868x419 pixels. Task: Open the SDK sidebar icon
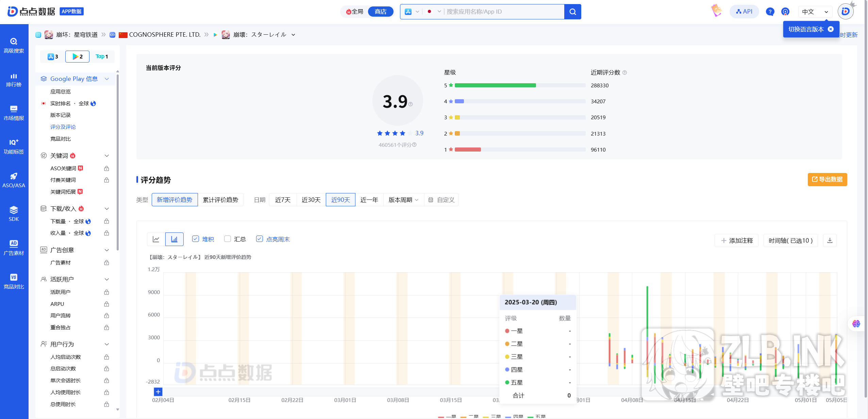(x=14, y=214)
